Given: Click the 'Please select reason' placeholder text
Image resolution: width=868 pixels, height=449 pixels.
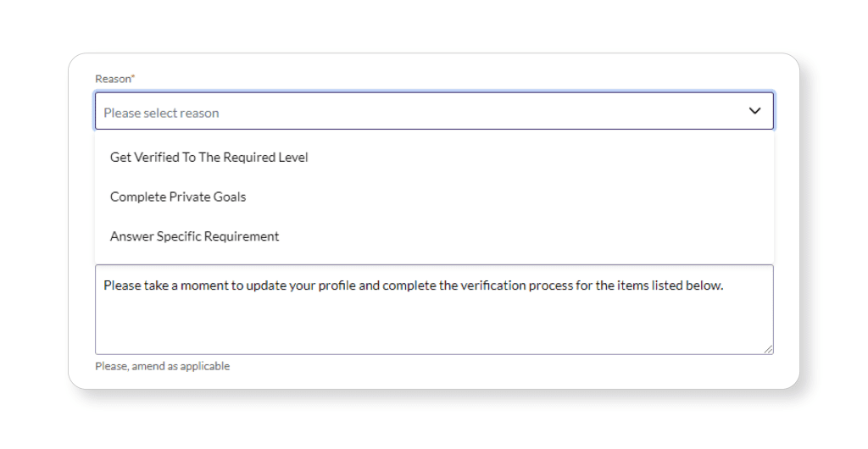Looking at the screenshot, I should click(161, 113).
